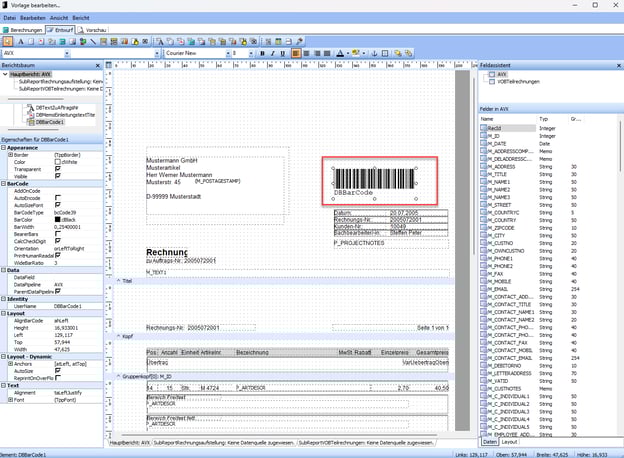Select the arrow pointer tool in toolbar

tap(9, 41)
